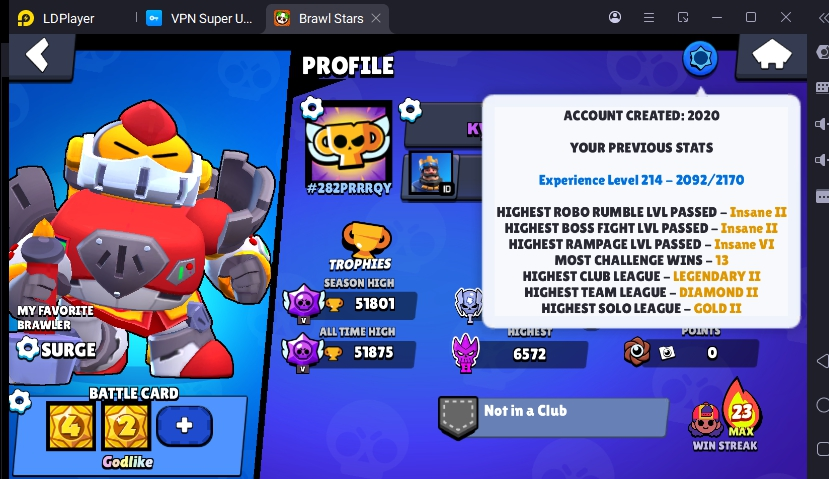Return to the home screen via house icon
This screenshot has width=829, height=479.
click(x=771, y=54)
